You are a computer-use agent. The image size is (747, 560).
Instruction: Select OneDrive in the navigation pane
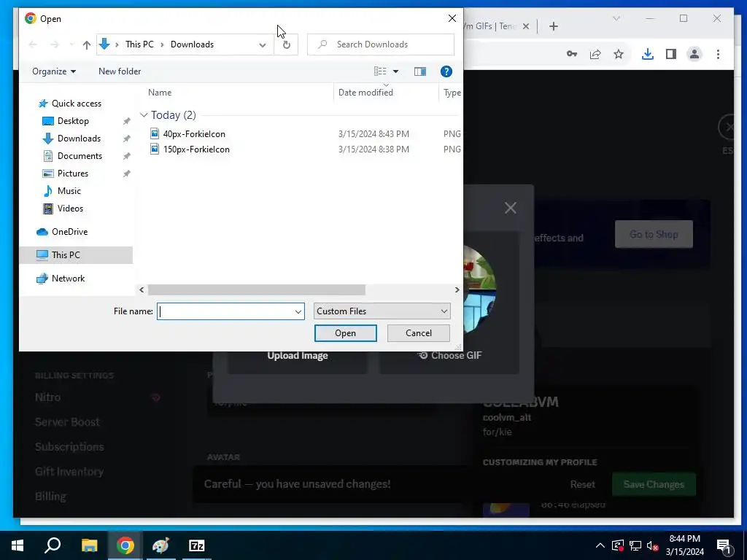tap(69, 232)
